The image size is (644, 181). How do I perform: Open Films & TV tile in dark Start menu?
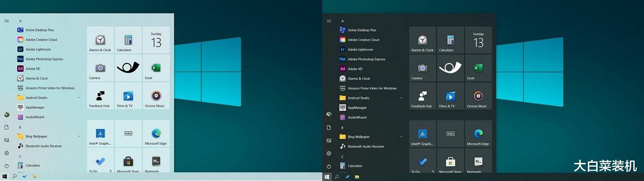click(x=451, y=96)
